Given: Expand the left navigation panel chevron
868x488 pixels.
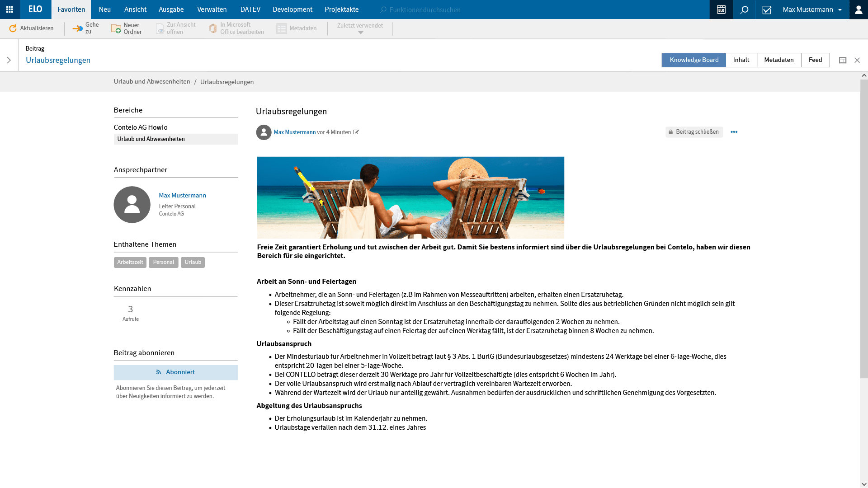Looking at the screenshot, I should coord(9,60).
